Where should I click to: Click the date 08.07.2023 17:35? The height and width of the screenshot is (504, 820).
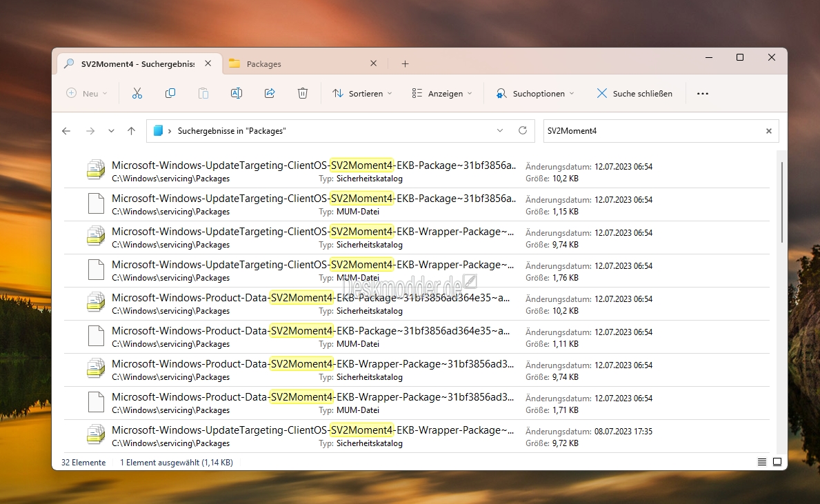tap(623, 432)
